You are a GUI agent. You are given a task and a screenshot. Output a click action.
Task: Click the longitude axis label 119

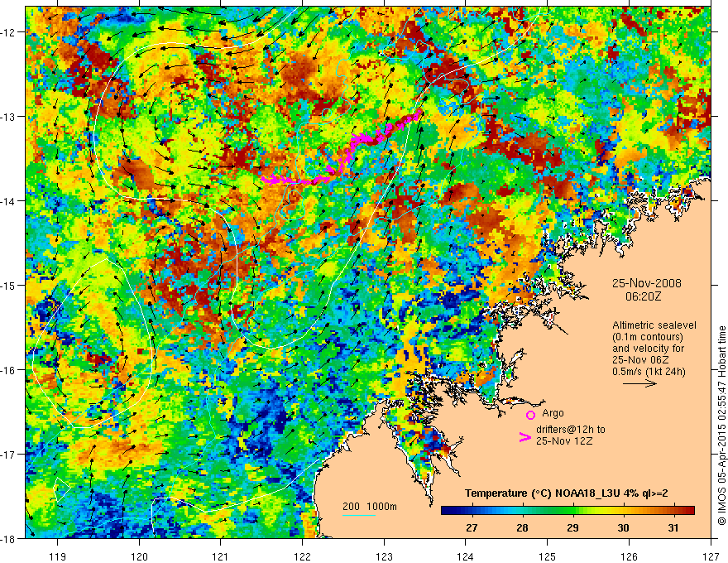(58, 556)
